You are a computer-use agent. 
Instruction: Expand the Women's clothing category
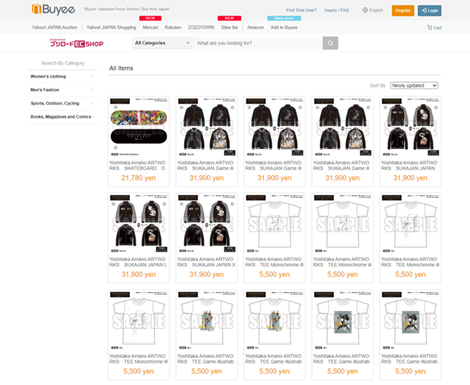coord(63,77)
